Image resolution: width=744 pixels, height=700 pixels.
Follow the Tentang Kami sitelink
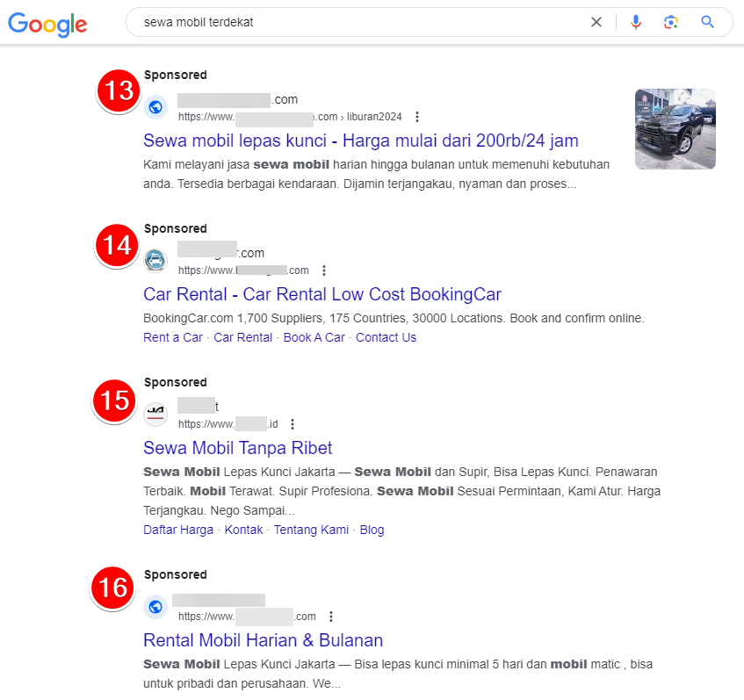pyautogui.click(x=311, y=530)
